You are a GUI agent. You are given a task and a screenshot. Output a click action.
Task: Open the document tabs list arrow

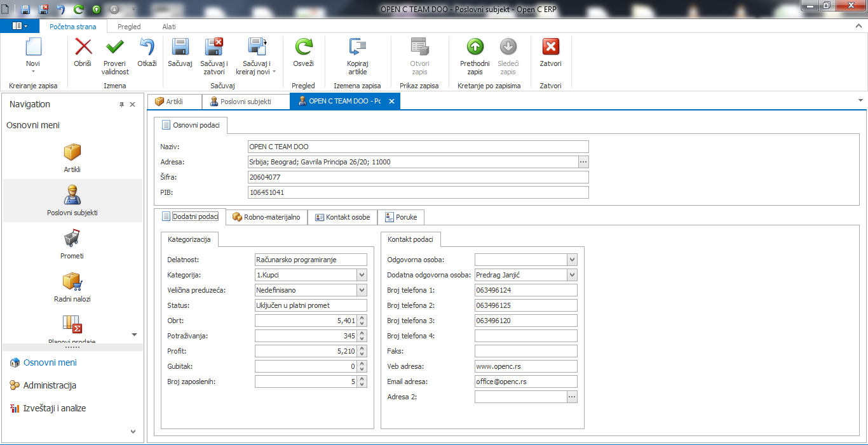tap(860, 100)
